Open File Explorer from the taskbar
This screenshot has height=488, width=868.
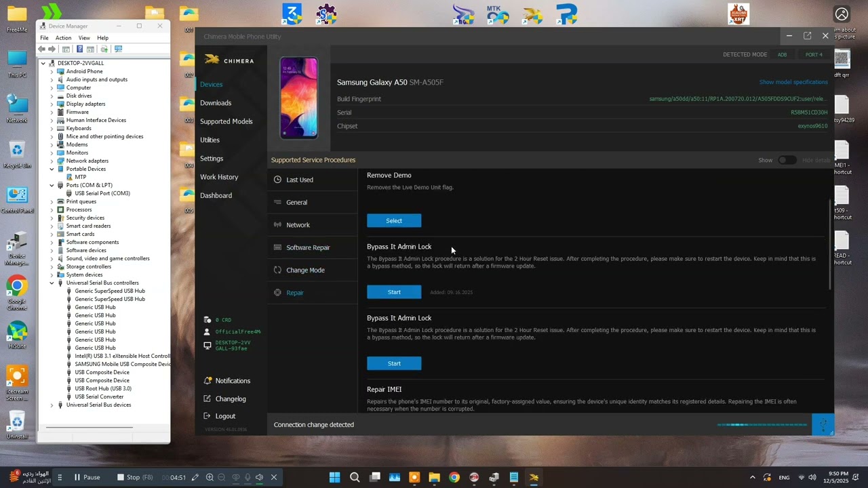point(434,477)
